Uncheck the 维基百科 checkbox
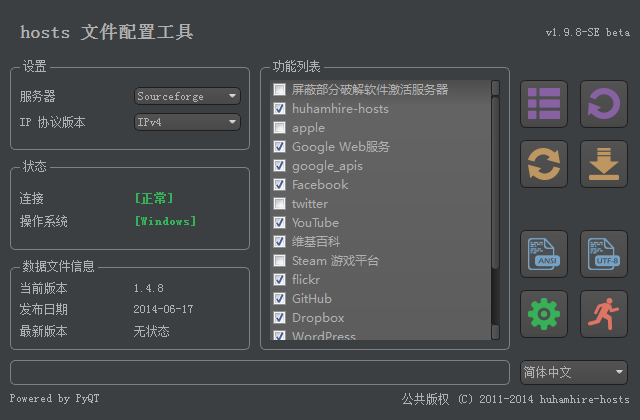 tap(280, 241)
